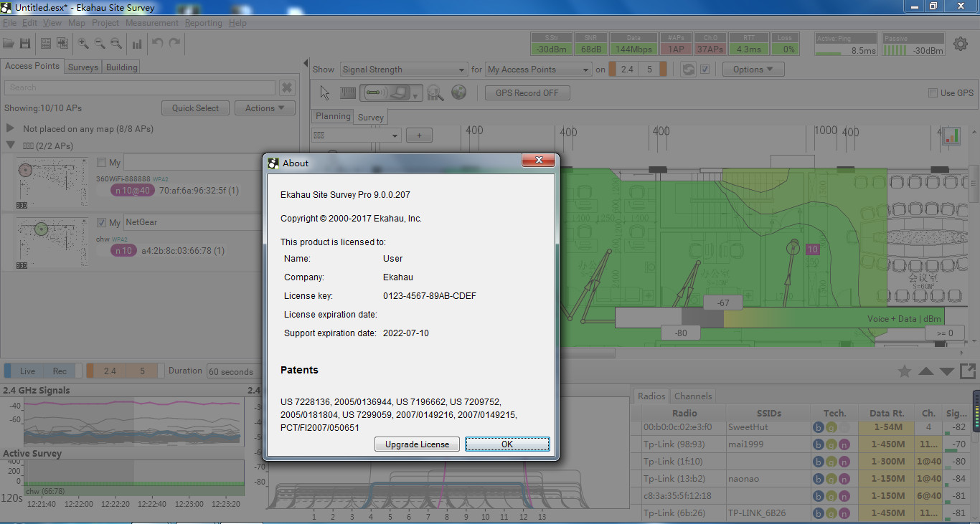Enable the Use GPS checkbox
980x524 pixels.
933,92
